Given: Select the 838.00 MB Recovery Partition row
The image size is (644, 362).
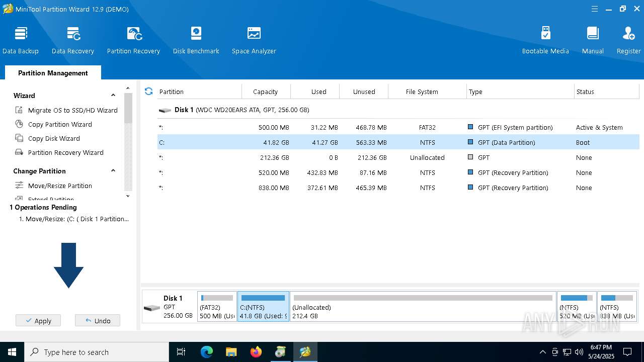Looking at the screenshot, I should tap(398, 188).
